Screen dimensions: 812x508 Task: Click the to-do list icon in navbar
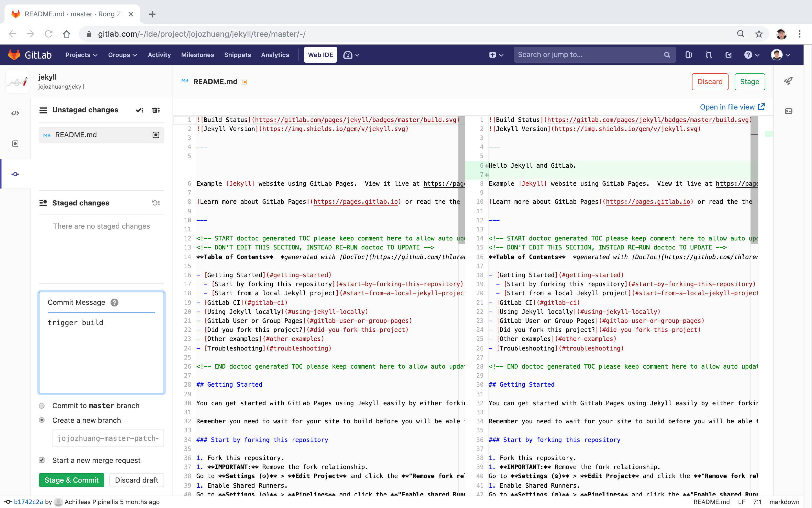tap(729, 55)
